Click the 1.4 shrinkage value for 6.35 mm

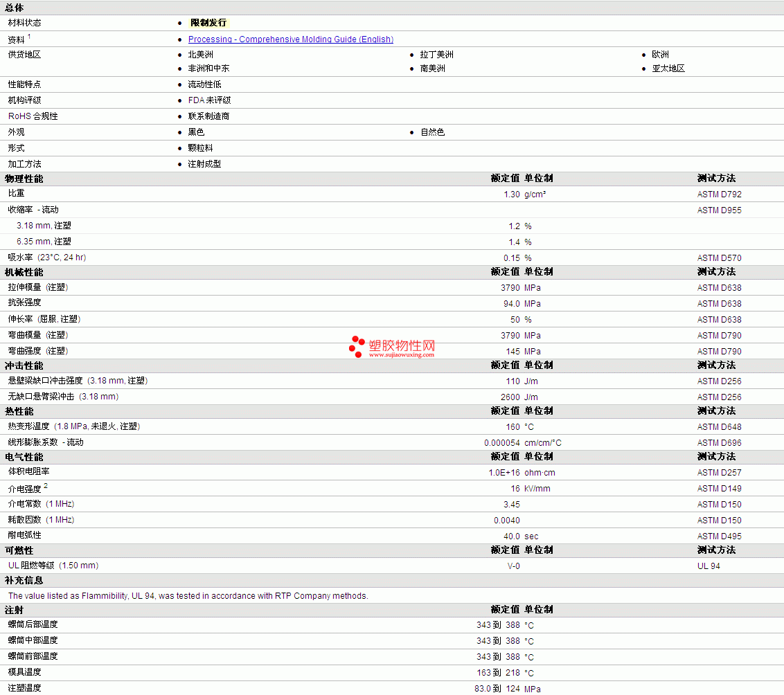pyautogui.click(x=514, y=242)
